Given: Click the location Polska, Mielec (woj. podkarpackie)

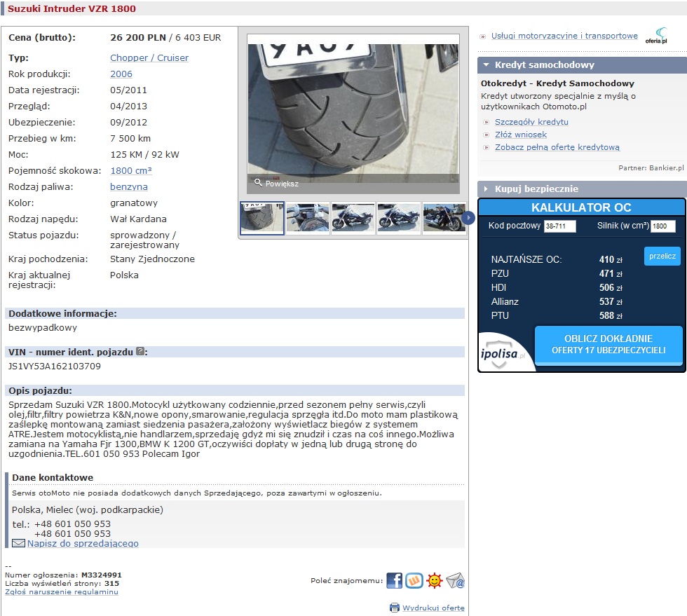Looking at the screenshot, I should tap(87, 510).
